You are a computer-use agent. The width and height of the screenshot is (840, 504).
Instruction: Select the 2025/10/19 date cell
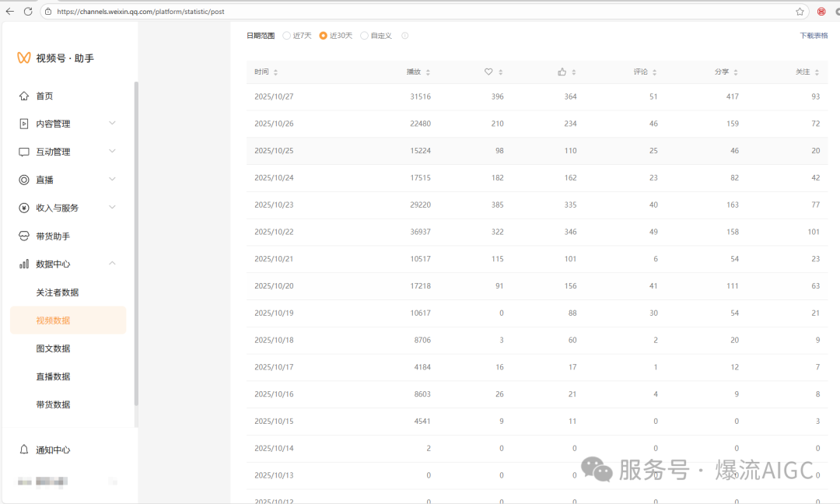coord(274,313)
